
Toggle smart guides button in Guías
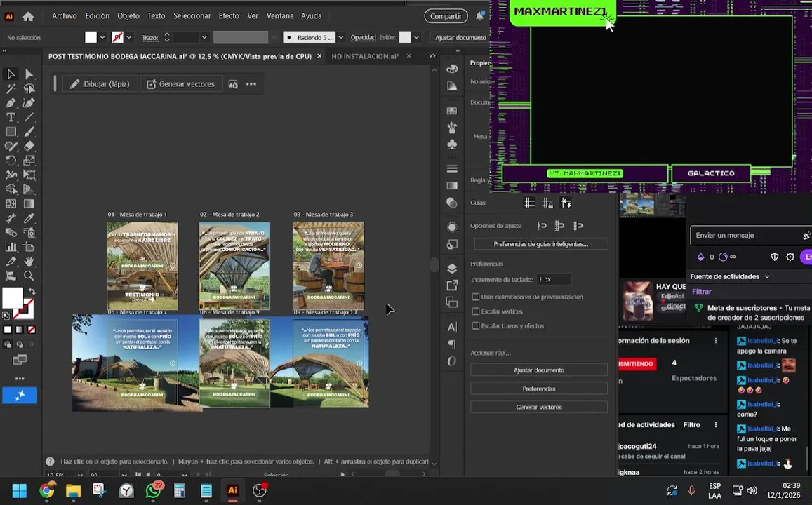pos(566,203)
